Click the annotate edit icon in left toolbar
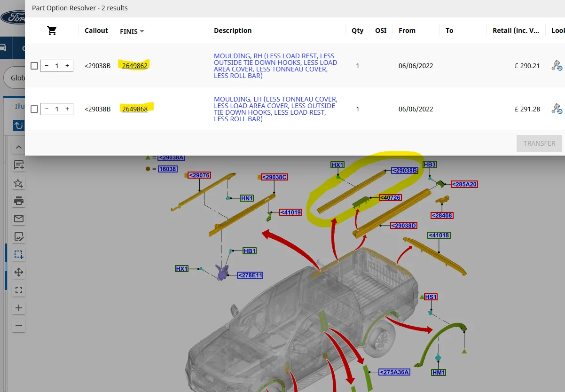This screenshot has width=565, height=392. 19,236
